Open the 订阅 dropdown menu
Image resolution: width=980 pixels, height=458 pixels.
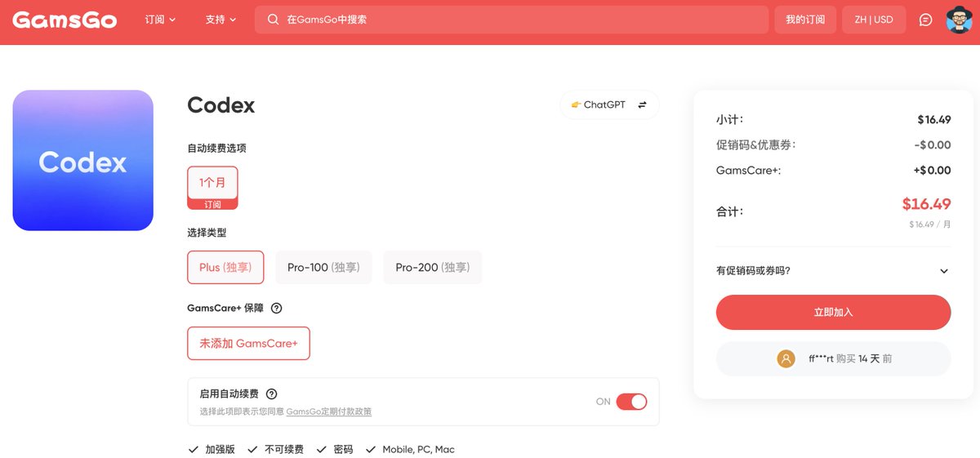160,20
